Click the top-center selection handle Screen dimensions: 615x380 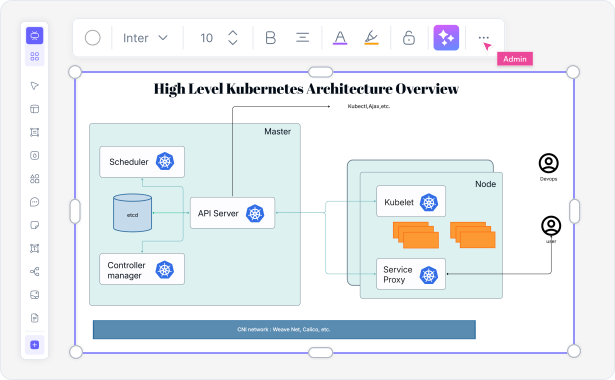coord(320,72)
